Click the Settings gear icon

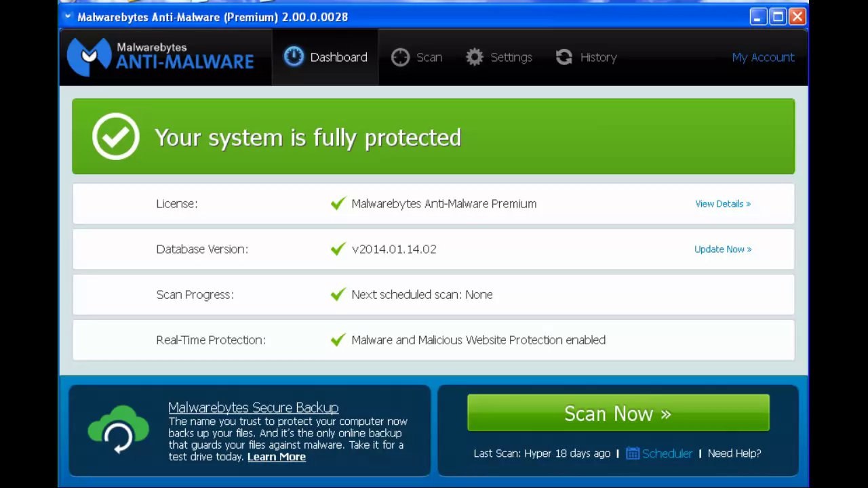[475, 58]
